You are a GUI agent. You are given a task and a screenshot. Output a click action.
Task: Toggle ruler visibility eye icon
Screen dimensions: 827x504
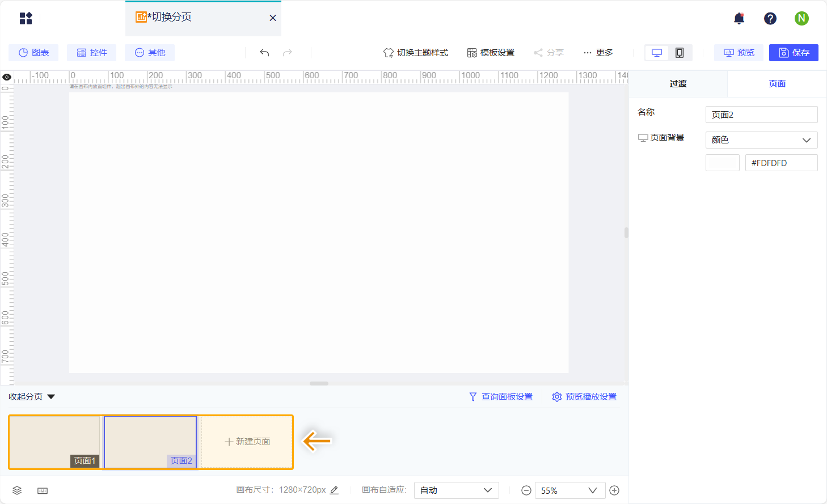pos(7,77)
